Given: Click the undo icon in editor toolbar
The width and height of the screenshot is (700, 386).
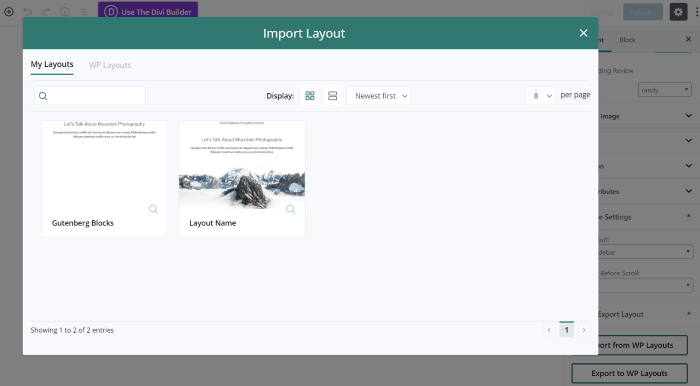Looking at the screenshot, I should click(x=28, y=12).
